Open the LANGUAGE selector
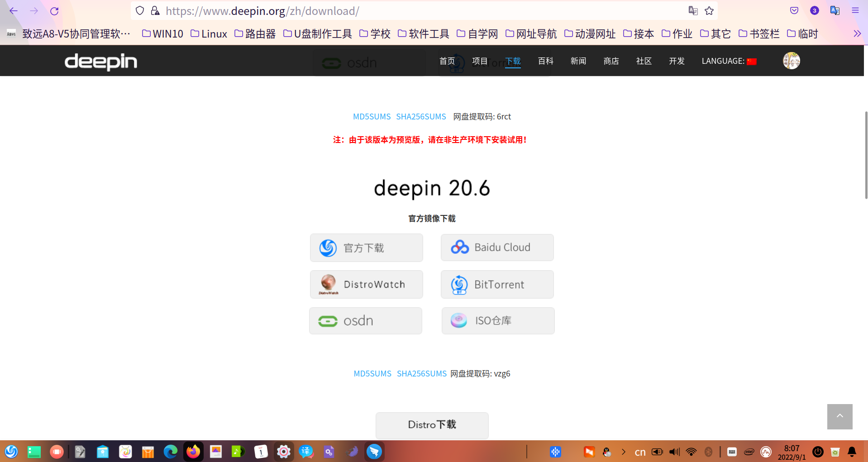The width and height of the screenshot is (868, 462). [729, 61]
